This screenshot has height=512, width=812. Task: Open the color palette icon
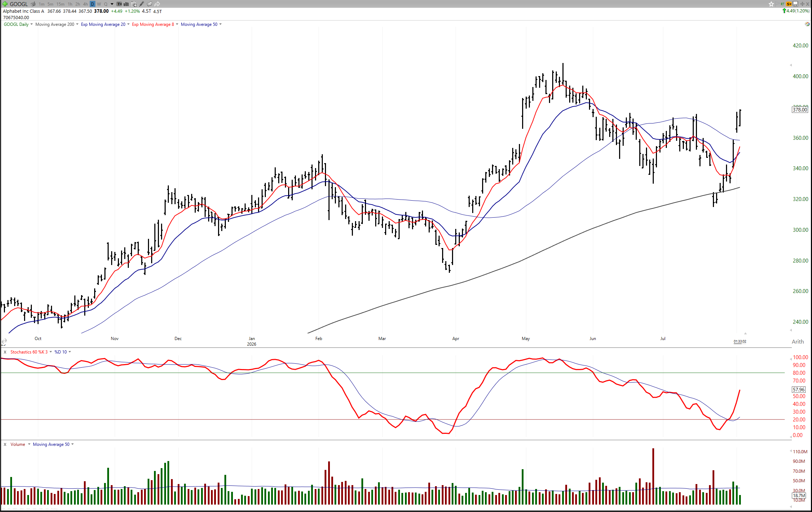pyautogui.click(x=807, y=24)
